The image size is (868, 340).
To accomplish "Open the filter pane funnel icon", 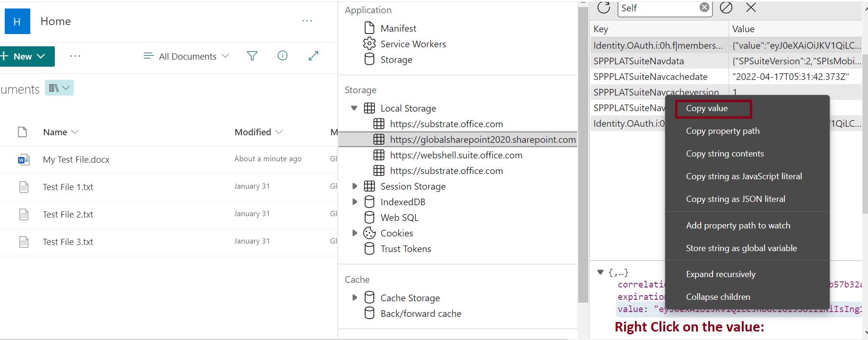I will (x=252, y=56).
